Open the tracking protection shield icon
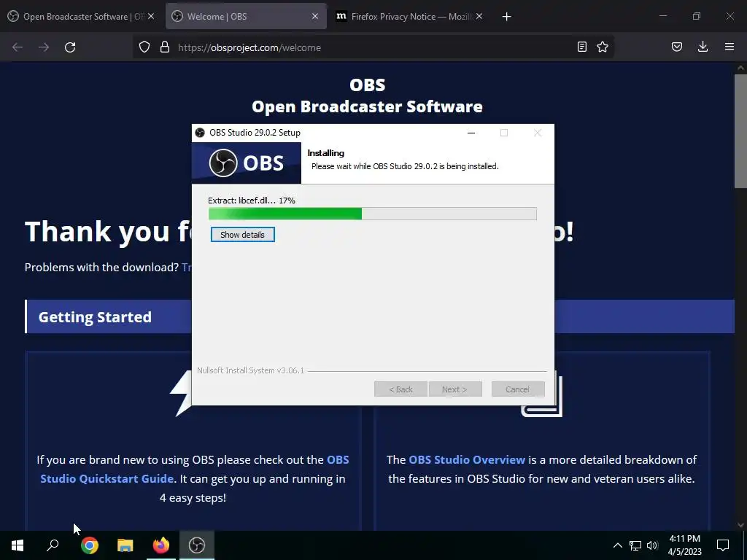The width and height of the screenshot is (747, 560). 144,47
